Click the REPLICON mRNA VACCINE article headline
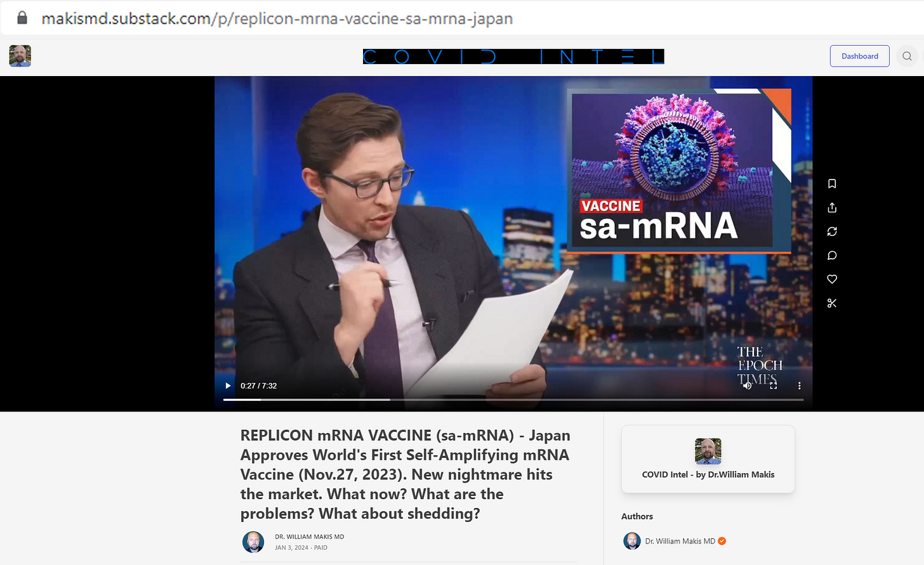 coord(406,474)
